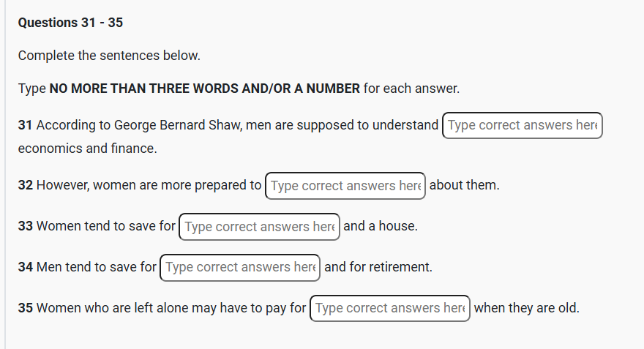The image size is (644, 349).
Task: Click the 'and a house.' text
Action: (x=381, y=227)
